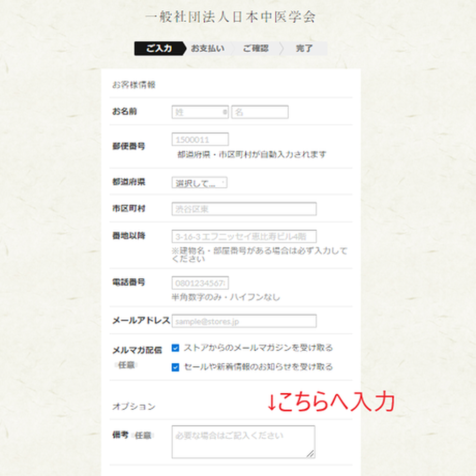The image size is (476, 476).
Task: Select the ご確認 step tab
Action: pos(256,49)
